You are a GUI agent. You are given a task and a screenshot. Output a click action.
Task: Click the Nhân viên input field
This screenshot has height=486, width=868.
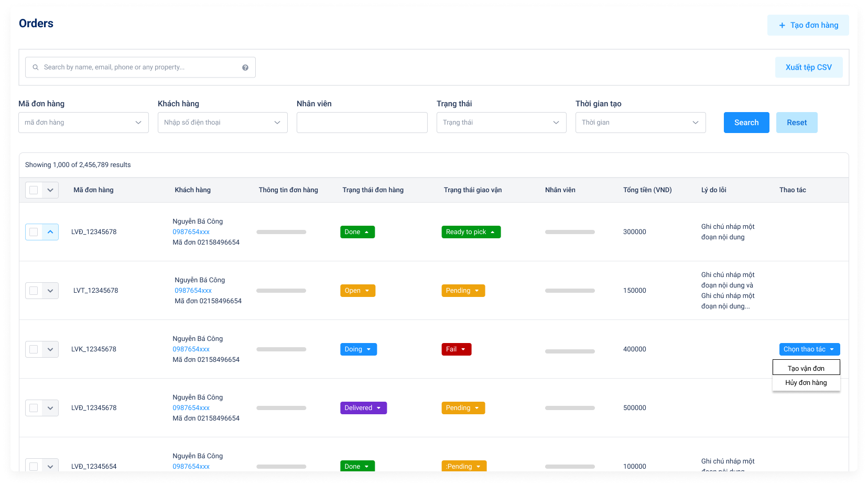tap(362, 122)
